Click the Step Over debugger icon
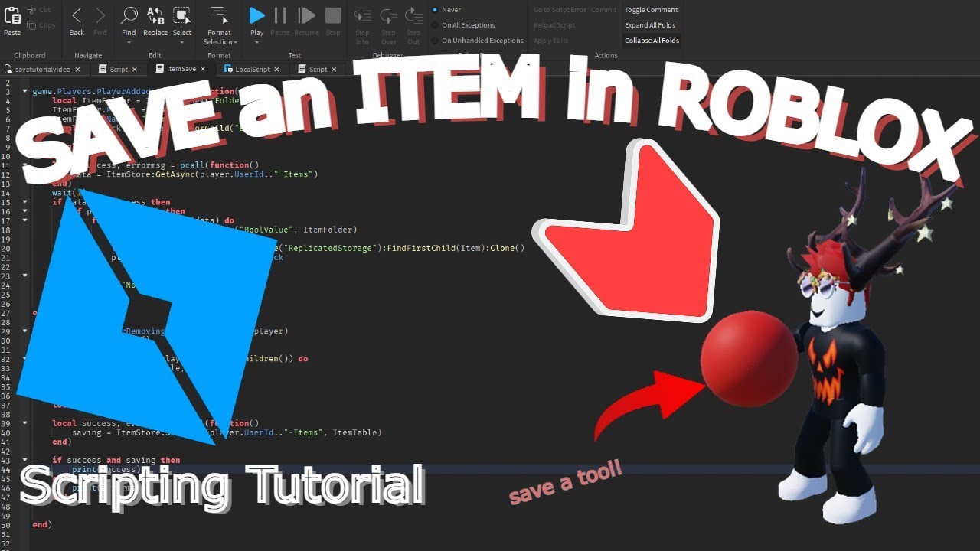980x551 pixels. pyautogui.click(x=388, y=15)
